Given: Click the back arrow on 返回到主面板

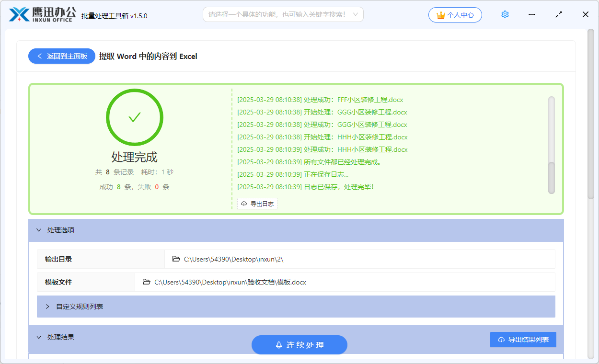Looking at the screenshot, I should 40,56.
